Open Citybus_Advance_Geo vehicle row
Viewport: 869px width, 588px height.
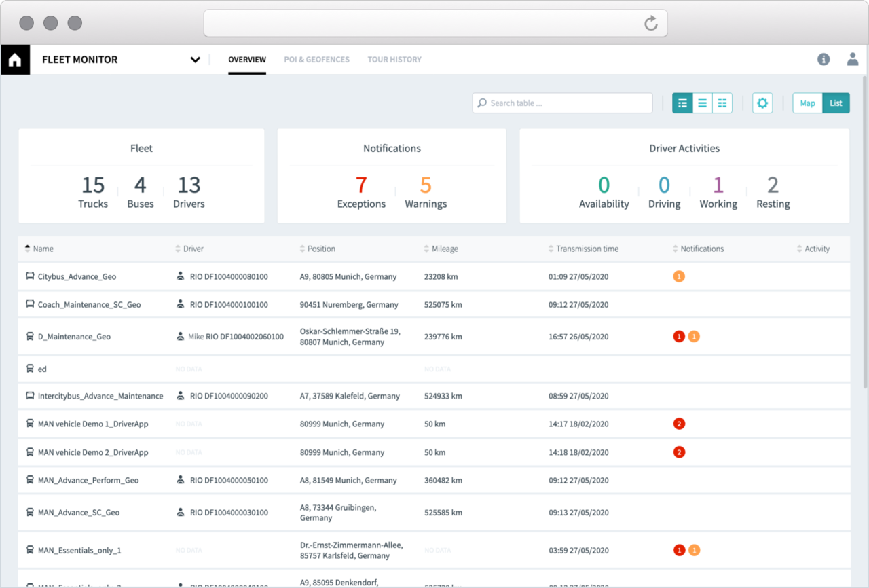point(434,276)
